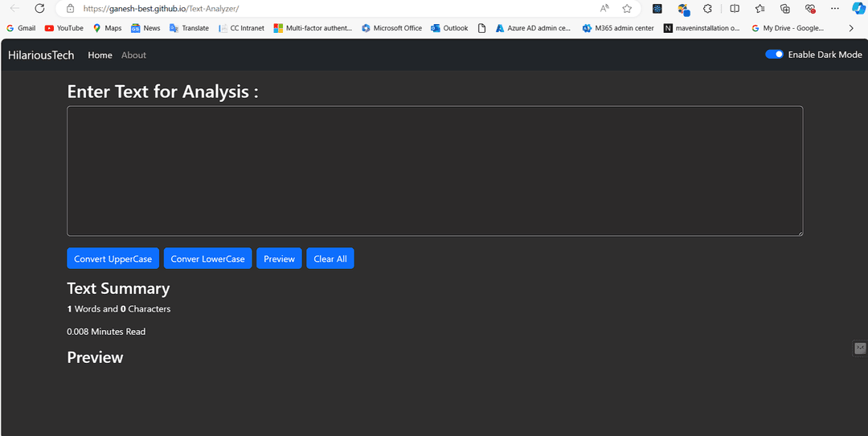Viewport: 868px width, 436px height.
Task: Click the address bar URL
Action: click(x=161, y=8)
